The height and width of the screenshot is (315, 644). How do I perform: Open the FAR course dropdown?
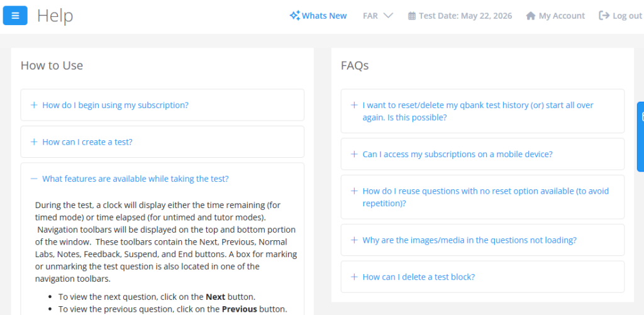378,16
